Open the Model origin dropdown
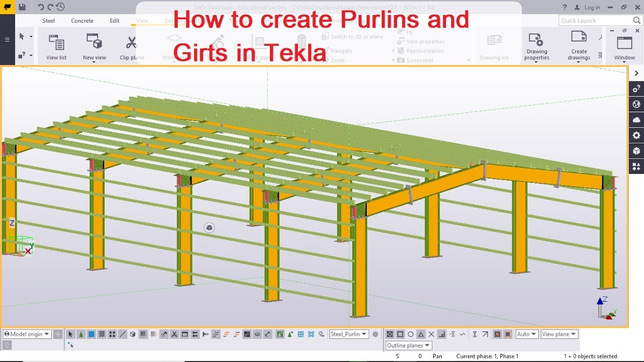Screen dimensions: 644x362 pos(27,334)
